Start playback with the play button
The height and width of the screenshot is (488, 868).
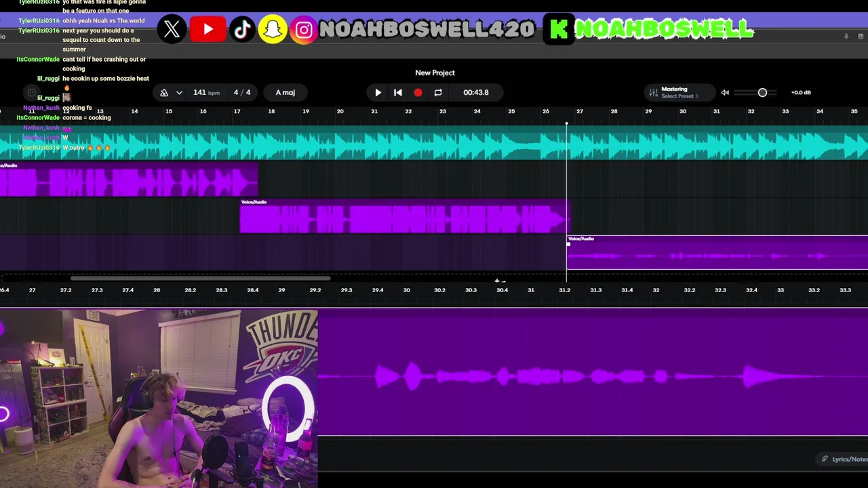pos(378,92)
